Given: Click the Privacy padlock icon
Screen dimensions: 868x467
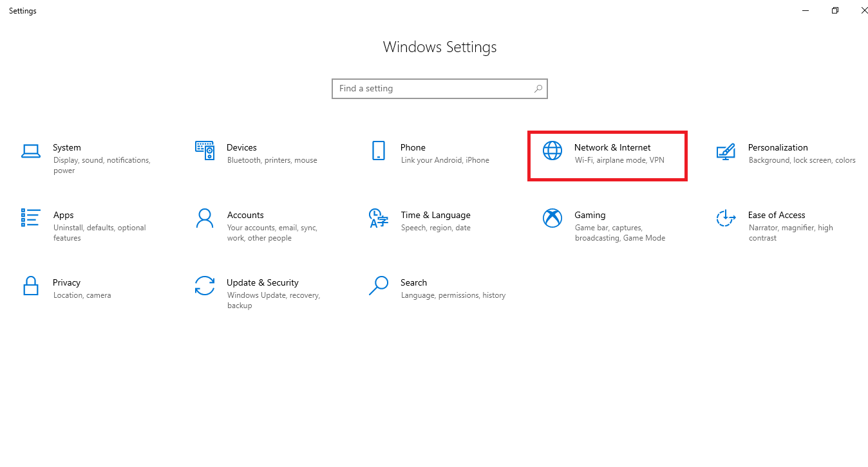Looking at the screenshot, I should tap(31, 286).
